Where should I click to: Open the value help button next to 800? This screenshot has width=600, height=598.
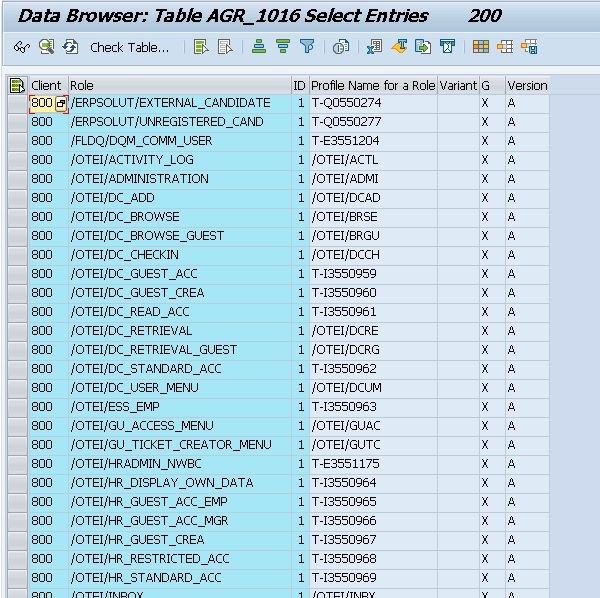[x=61, y=103]
